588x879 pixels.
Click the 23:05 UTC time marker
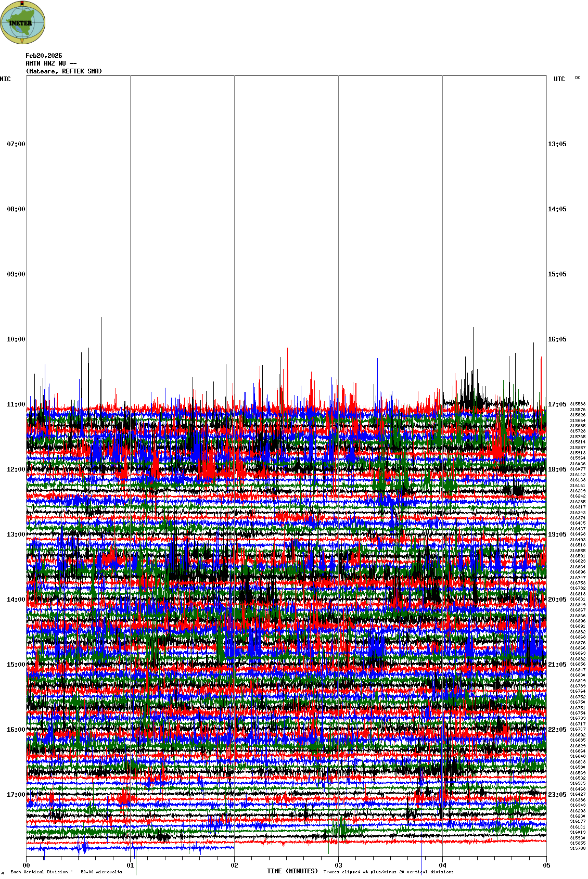(557, 795)
